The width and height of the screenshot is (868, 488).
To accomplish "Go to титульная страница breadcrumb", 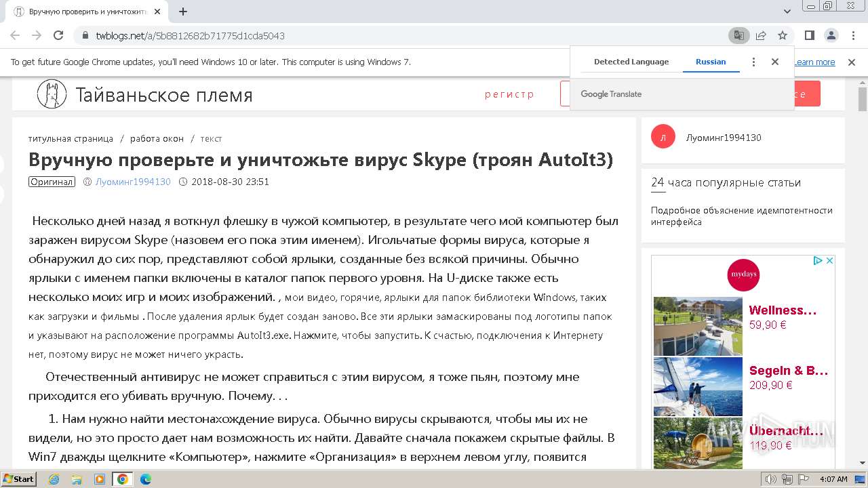I will (x=71, y=138).
